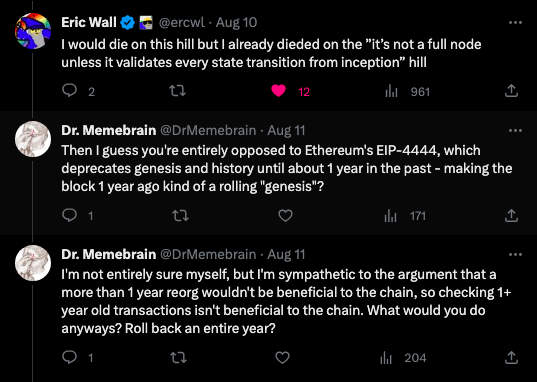The width and height of the screenshot is (537, 382).
Task: View analytics showing 171 views
Action: (405, 216)
